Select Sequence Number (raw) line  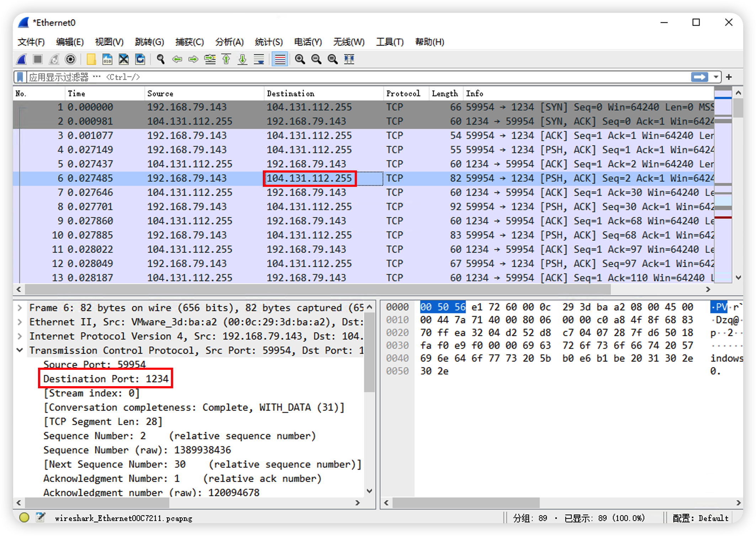(x=137, y=450)
